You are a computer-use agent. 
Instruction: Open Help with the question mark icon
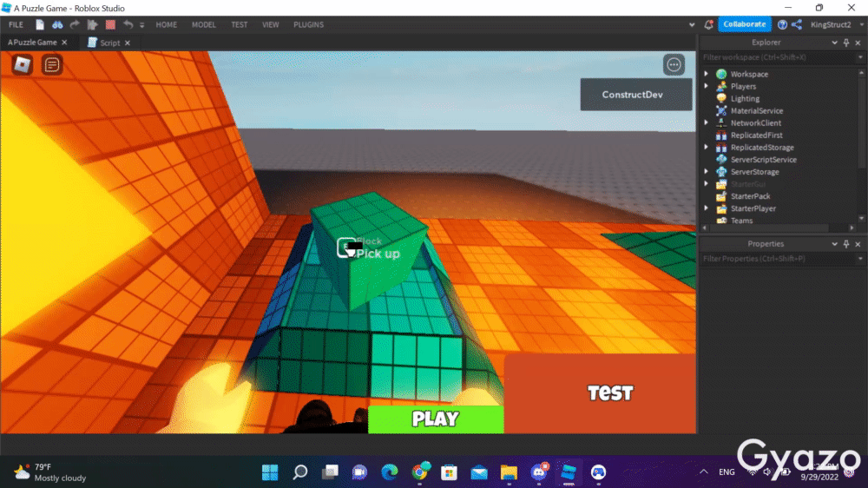point(782,24)
